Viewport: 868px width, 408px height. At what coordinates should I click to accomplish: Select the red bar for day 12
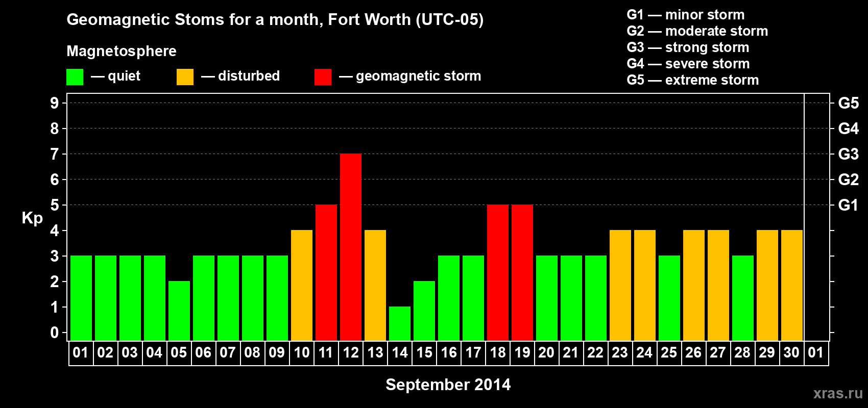[351, 247]
